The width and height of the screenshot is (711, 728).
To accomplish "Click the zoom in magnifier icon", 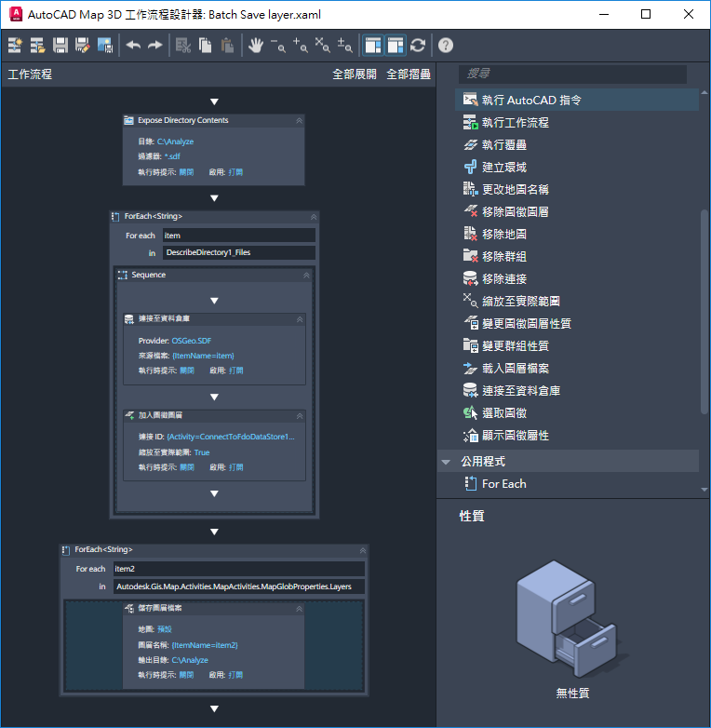I will tap(301, 45).
